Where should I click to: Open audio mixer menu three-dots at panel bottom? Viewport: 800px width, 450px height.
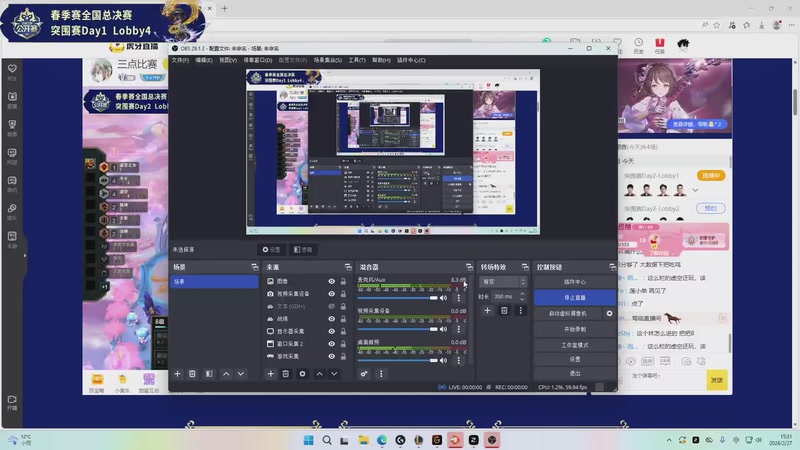click(x=381, y=374)
